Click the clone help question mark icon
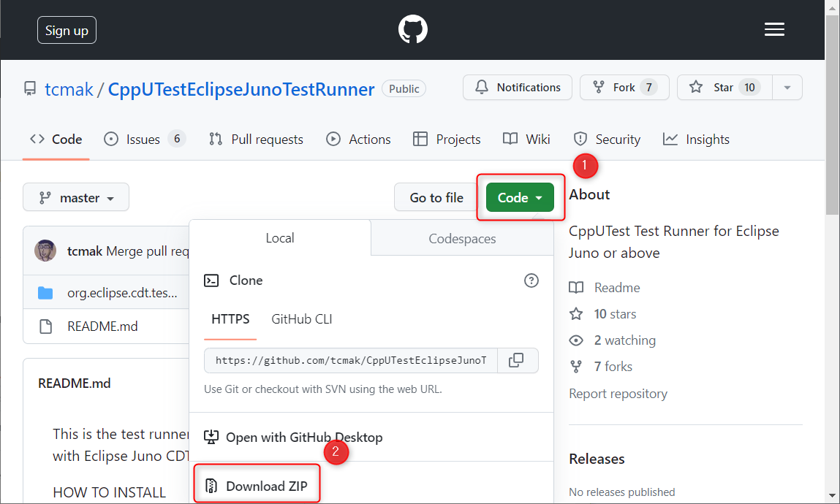Screen dimensions: 840x504 coord(531,280)
